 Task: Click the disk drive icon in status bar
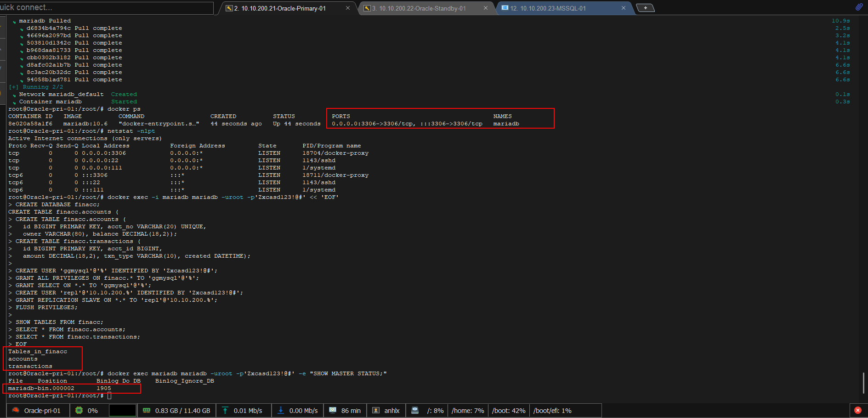(x=415, y=410)
